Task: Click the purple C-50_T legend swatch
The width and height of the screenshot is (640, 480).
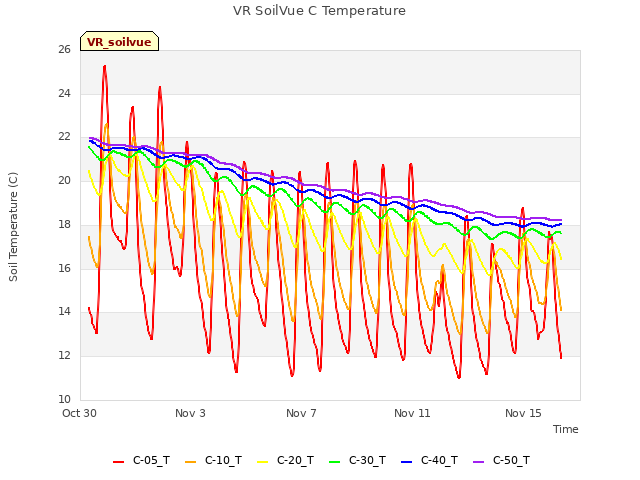Action: [x=478, y=462]
